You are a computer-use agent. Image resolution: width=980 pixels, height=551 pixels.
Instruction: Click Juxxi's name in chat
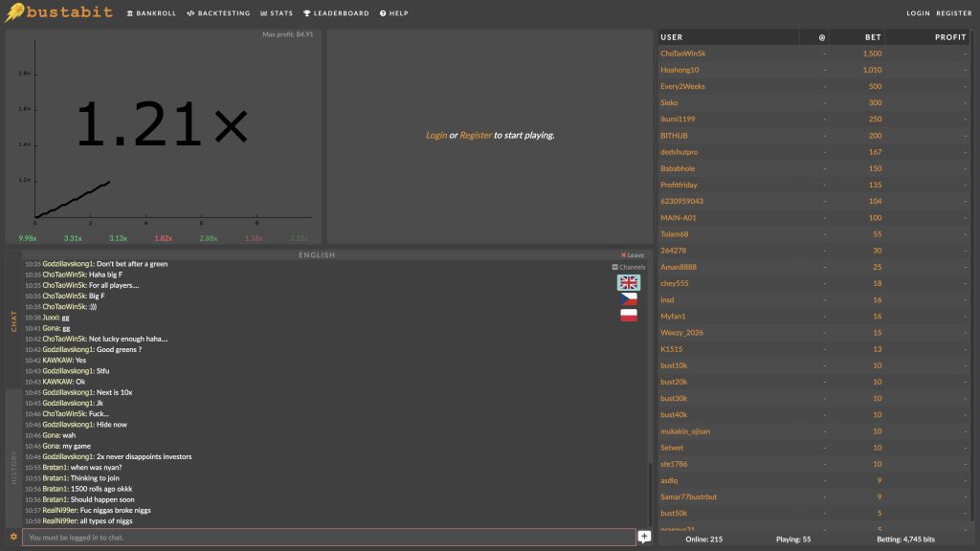51,318
